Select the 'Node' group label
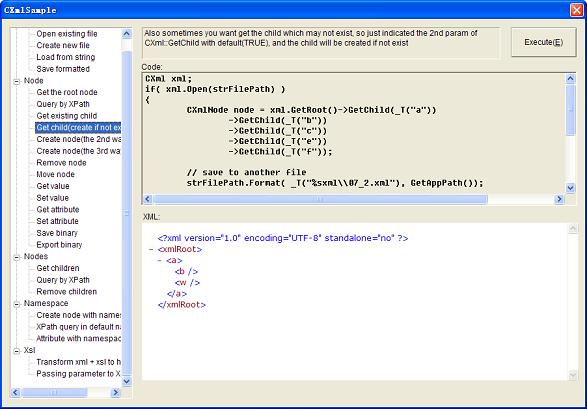Screen dimensions: 587x409 click(33, 80)
